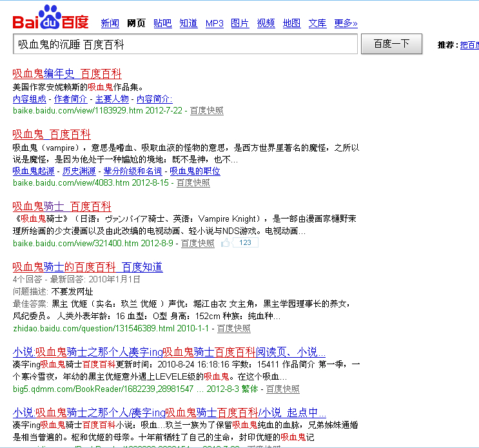
Task: Open result ending with 小说_起点中...
Action: tap(170, 413)
